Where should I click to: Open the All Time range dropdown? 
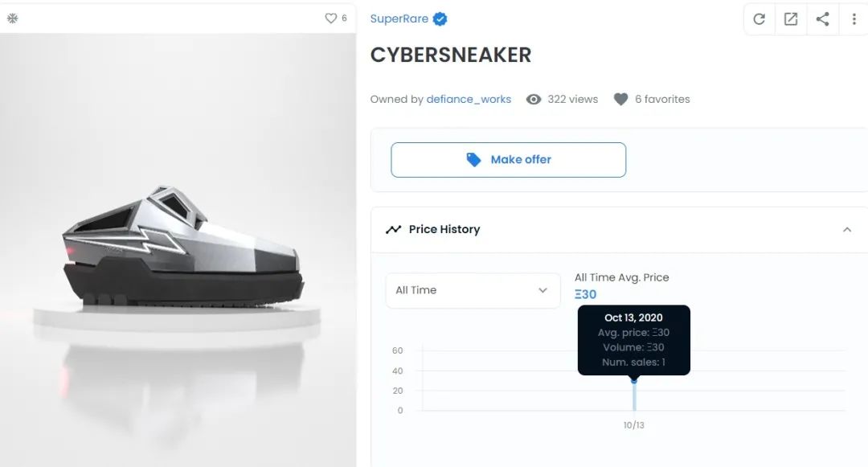coord(472,290)
